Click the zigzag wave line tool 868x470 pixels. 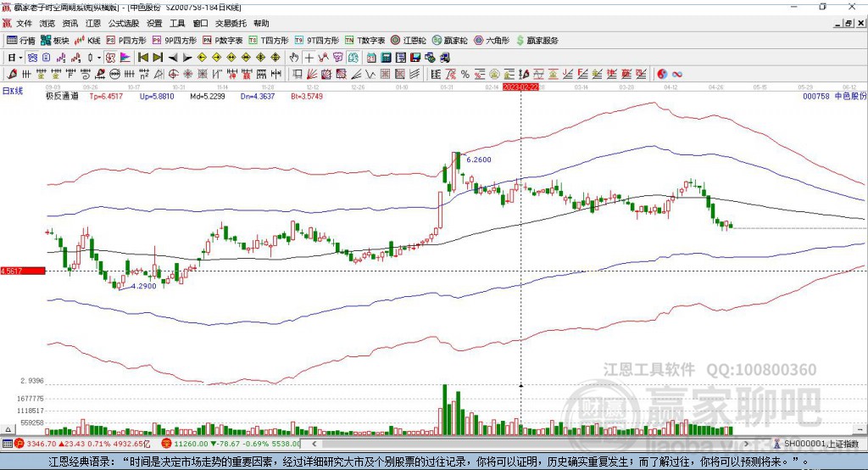[x=370, y=75]
